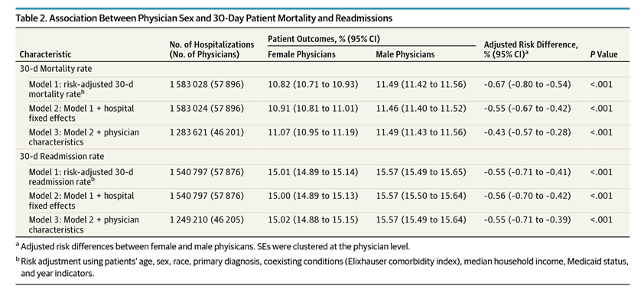Click the Male Physicians column header
This screenshot has height=299, width=644.
pyautogui.click(x=405, y=54)
